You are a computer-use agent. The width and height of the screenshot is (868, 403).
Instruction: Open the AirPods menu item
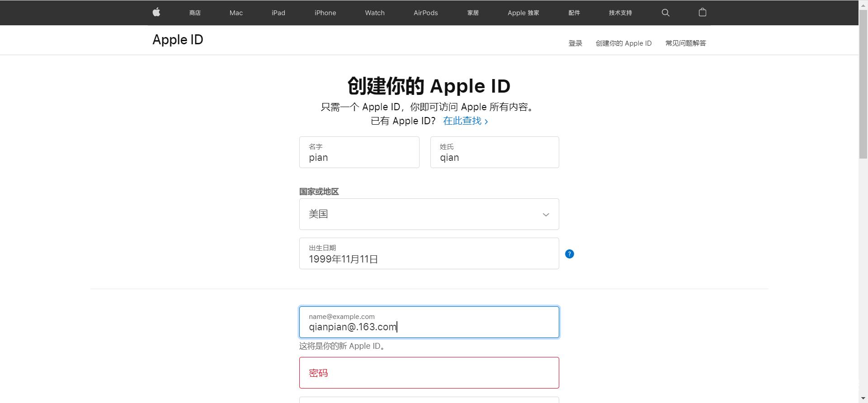(426, 13)
